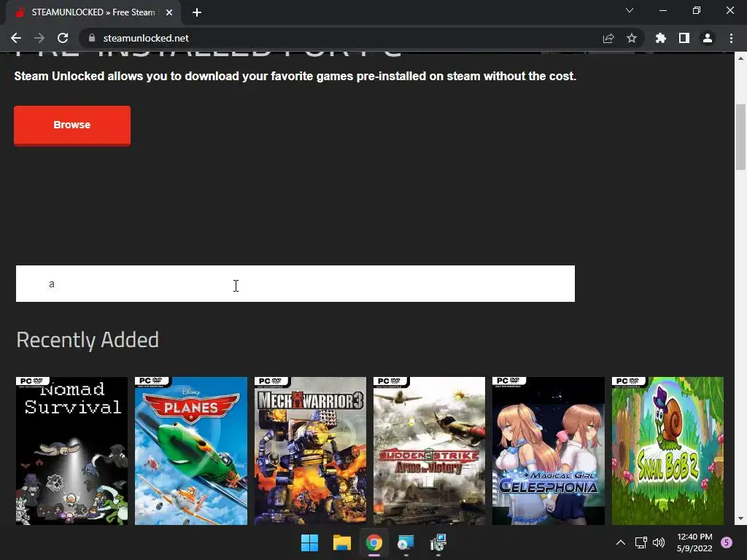747x560 pixels.
Task: Open Snail Bob 2 game cover
Action: coord(667,451)
